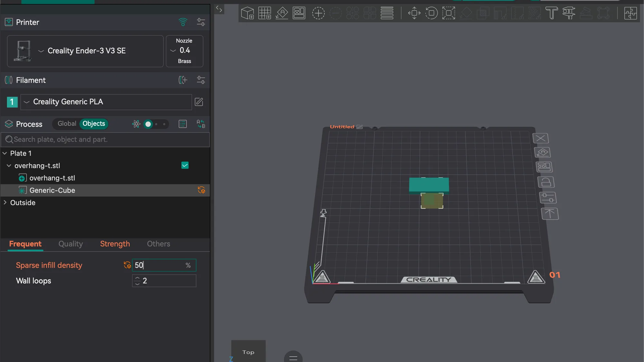This screenshot has width=644, height=362.
Task: Open the Creality Generic PLA filament dropdown
Action: pos(106,102)
